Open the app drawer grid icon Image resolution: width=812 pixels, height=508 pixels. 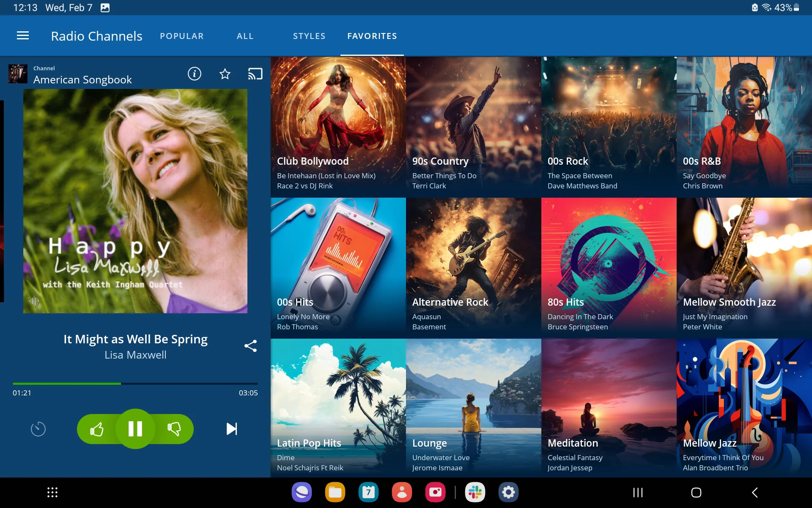(52, 492)
